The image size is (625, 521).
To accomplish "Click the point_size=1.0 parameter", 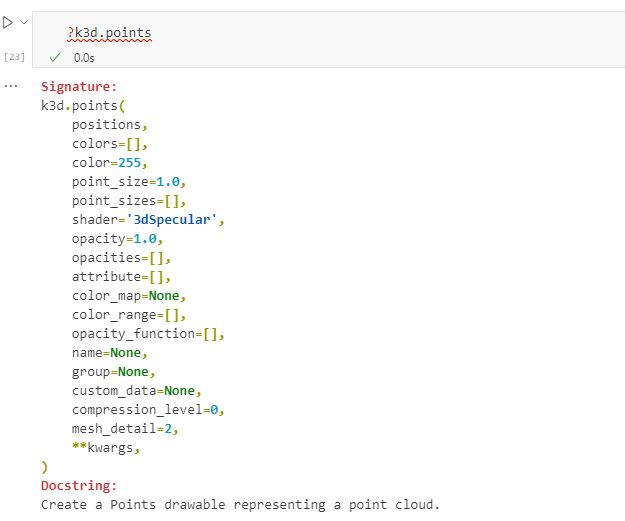I will click(129, 182).
